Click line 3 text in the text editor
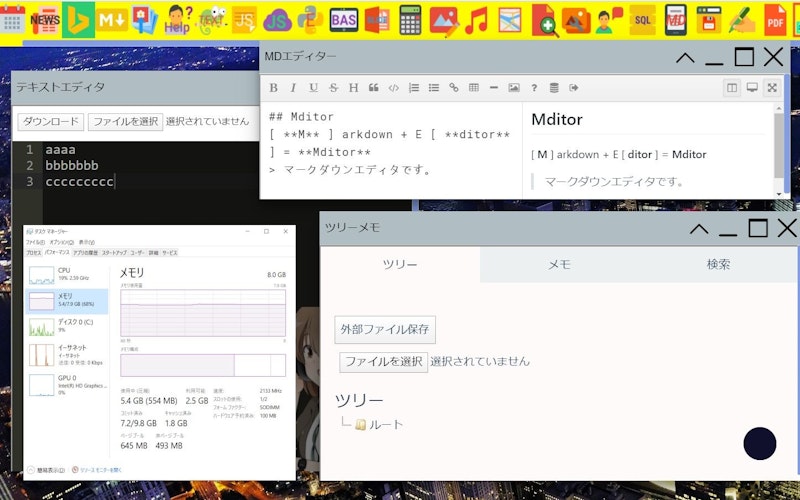Viewport: 800px width, 500px height. click(x=80, y=181)
